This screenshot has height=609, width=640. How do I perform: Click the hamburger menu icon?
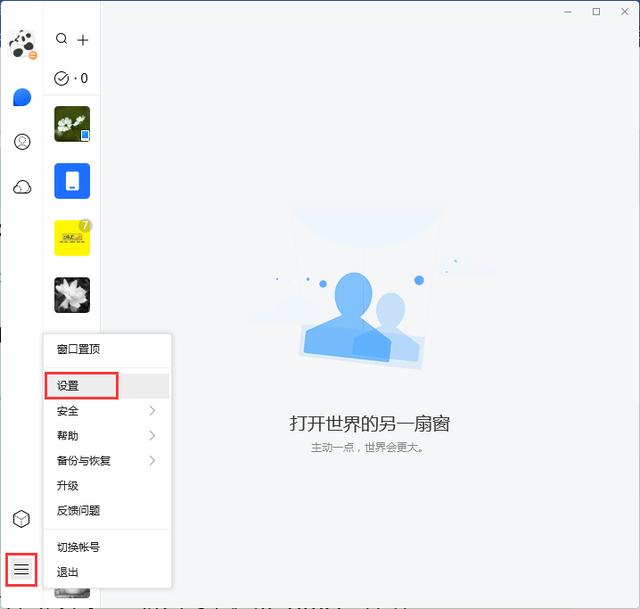21,570
